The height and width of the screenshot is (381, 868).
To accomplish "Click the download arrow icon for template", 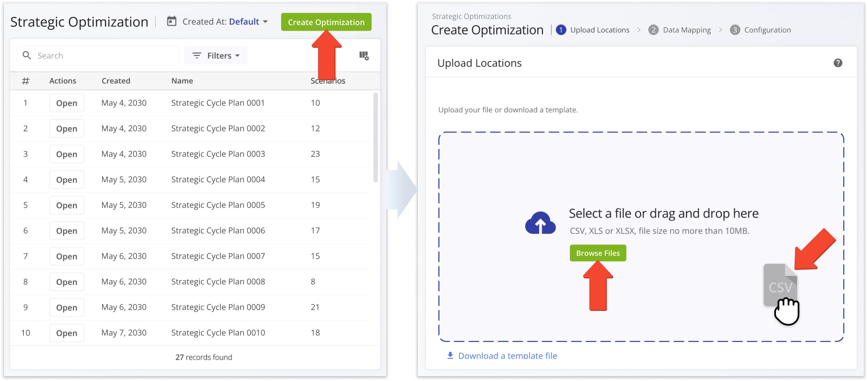I will [x=450, y=355].
